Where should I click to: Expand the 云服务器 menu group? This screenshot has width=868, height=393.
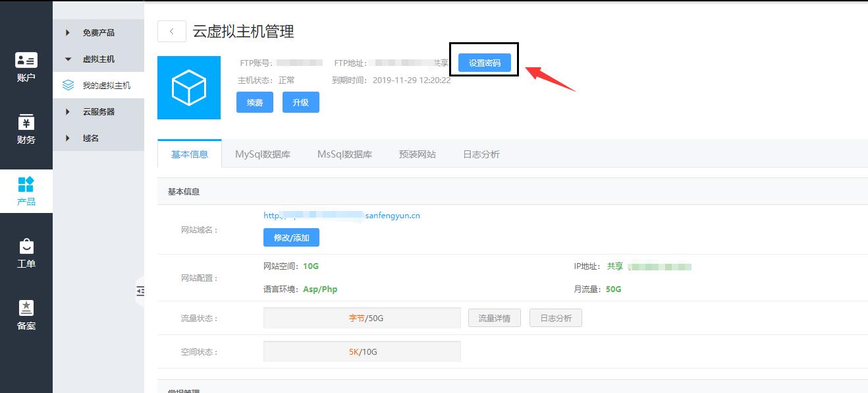pyautogui.click(x=98, y=112)
